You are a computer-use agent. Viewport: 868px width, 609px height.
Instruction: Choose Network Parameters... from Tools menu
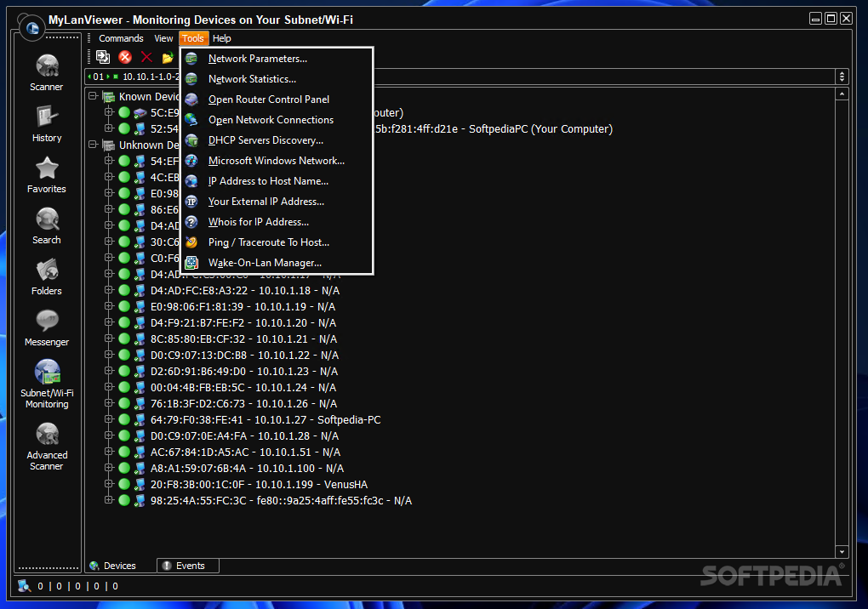click(x=277, y=59)
